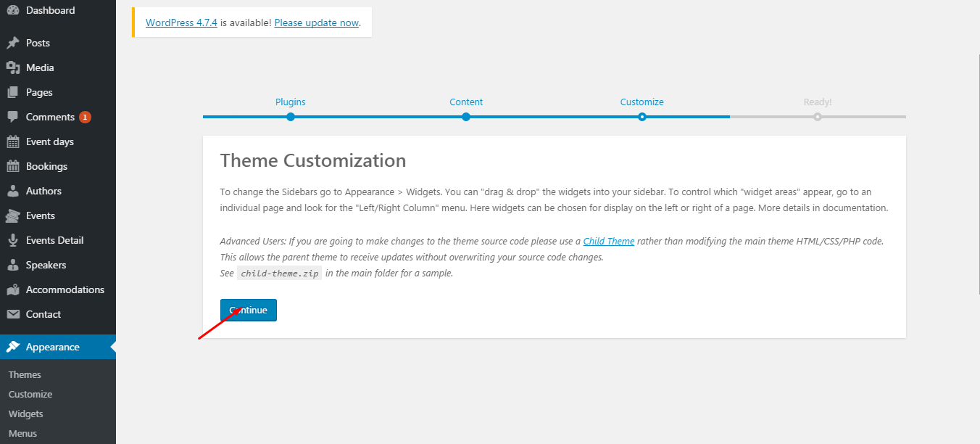Image resolution: width=980 pixels, height=444 pixels.
Task: Open the Events Detail menu item
Action: [58, 240]
